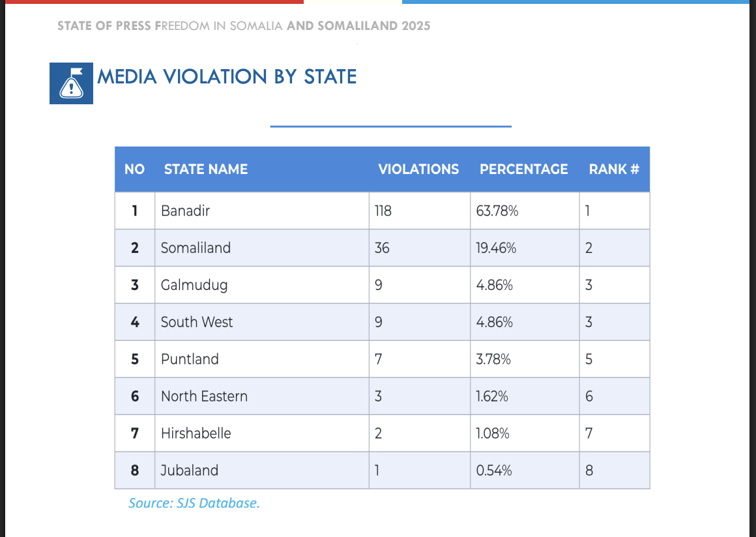
Task: Click Jubaland in the last row
Action: tap(190, 471)
